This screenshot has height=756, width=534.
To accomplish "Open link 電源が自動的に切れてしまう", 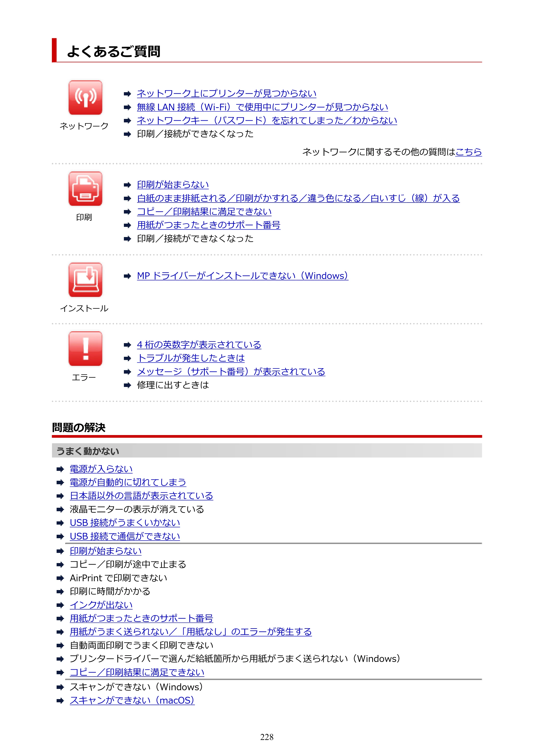I will coord(128,482).
